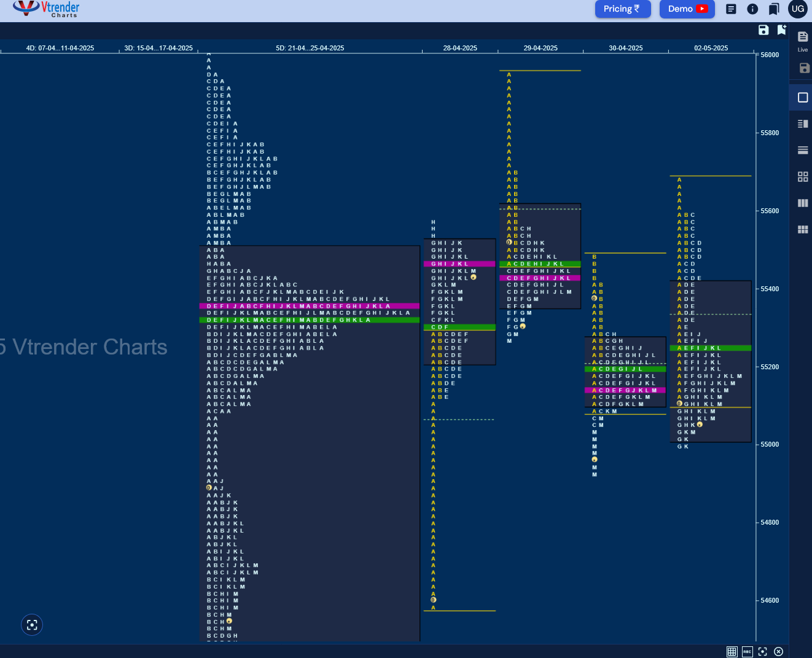Select the six-cell grid layout icon

click(803, 229)
